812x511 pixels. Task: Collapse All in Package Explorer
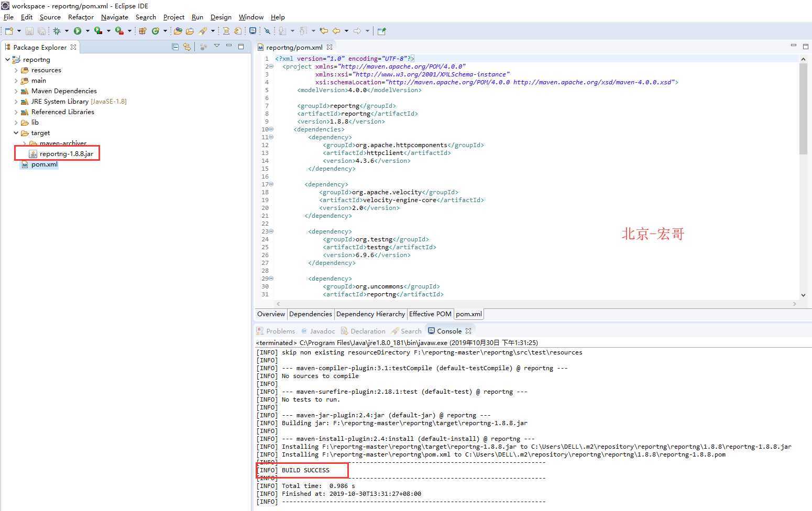coord(175,47)
